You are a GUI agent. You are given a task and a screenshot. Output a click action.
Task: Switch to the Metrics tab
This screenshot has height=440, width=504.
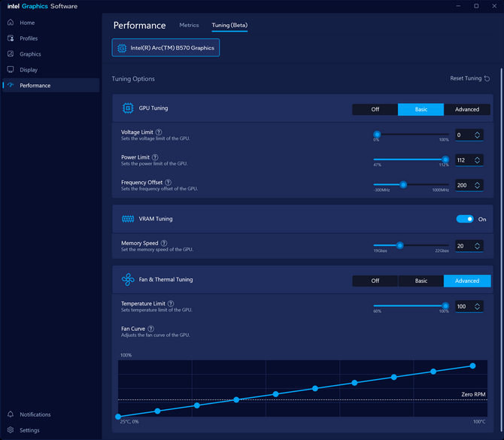[x=189, y=25]
